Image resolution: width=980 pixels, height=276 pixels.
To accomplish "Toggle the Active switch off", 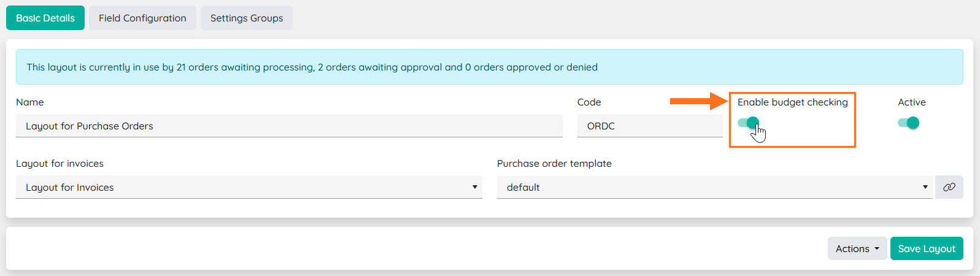I will (x=908, y=123).
